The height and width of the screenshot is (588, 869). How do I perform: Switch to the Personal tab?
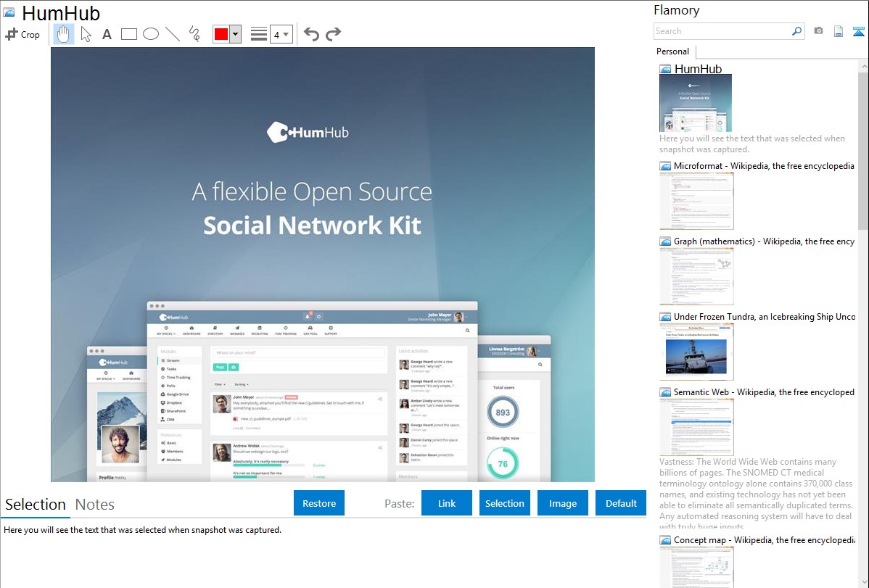click(x=673, y=51)
